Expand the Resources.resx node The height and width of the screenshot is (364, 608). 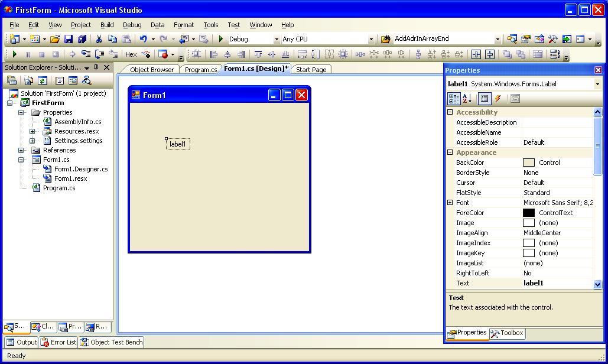tap(32, 131)
